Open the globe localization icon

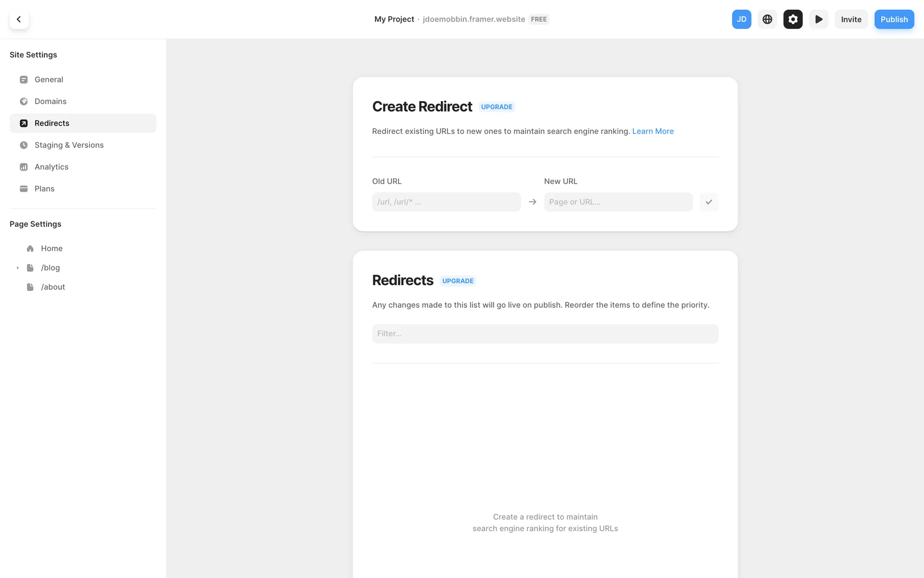[767, 19]
